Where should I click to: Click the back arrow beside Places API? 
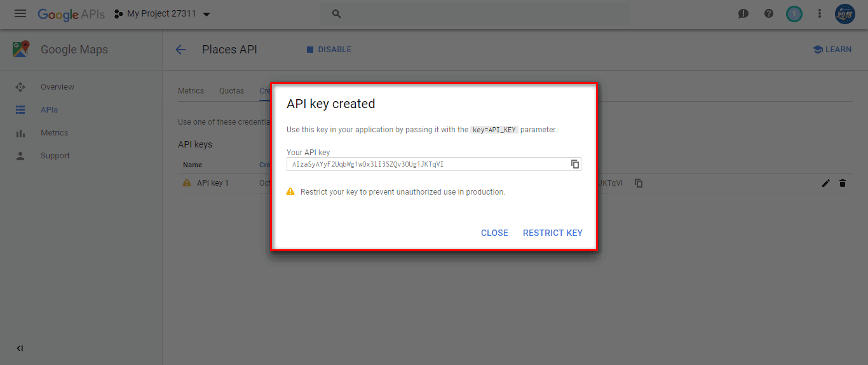pyautogui.click(x=180, y=50)
